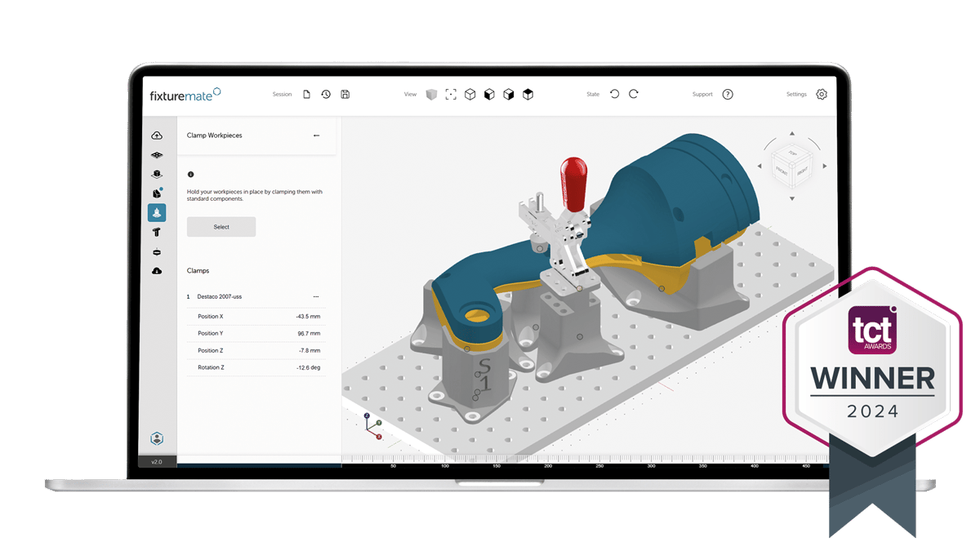This screenshot has height=551, width=980.
Task: Open Support via the question mark icon
Action: [728, 95]
